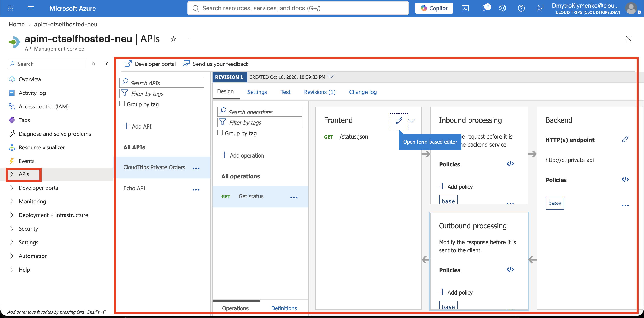Switch to the Settings tab
The image size is (644, 318).
(257, 92)
